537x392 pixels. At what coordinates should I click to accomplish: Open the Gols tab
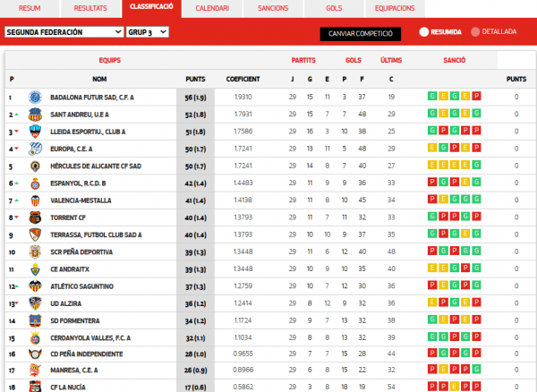click(x=334, y=8)
